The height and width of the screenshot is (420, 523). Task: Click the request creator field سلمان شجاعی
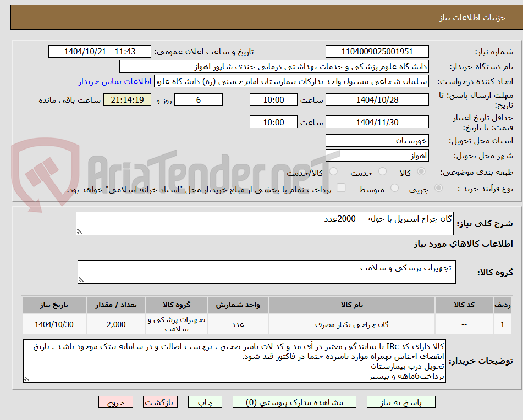(x=291, y=82)
